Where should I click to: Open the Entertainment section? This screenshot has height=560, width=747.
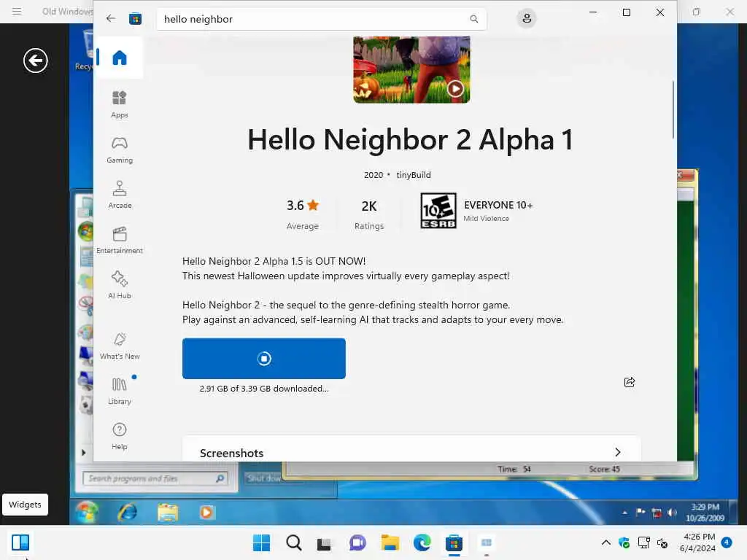pyautogui.click(x=120, y=240)
